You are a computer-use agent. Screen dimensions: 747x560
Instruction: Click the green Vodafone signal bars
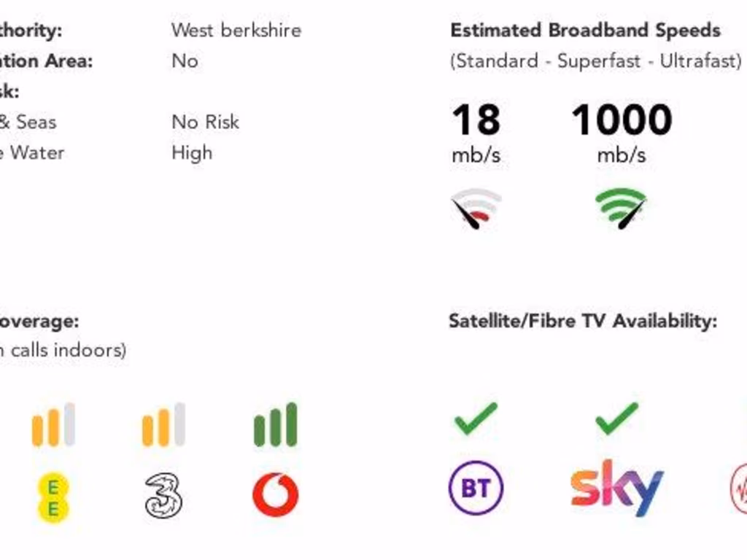click(x=275, y=424)
